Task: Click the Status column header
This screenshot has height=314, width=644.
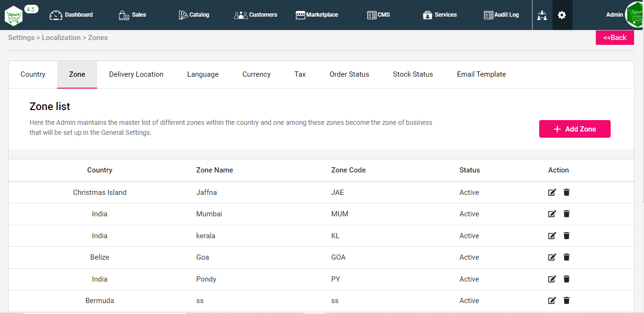Action: [x=470, y=170]
